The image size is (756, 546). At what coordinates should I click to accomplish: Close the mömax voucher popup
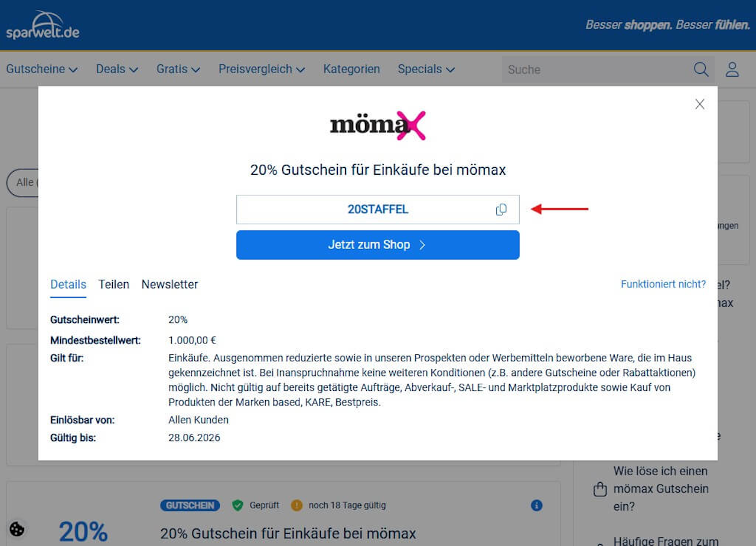tap(700, 104)
